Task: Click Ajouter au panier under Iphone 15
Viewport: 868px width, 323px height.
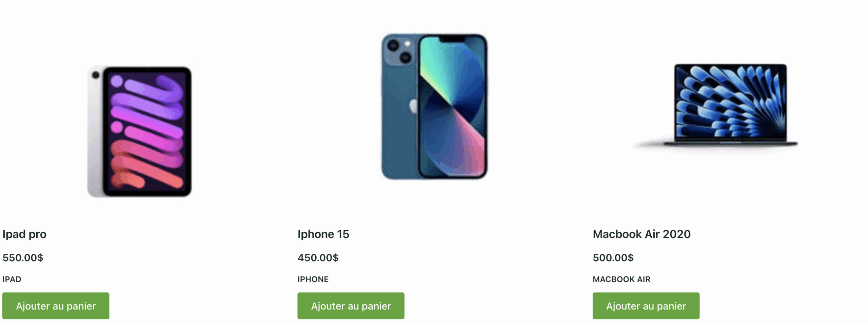Action: [x=351, y=306]
